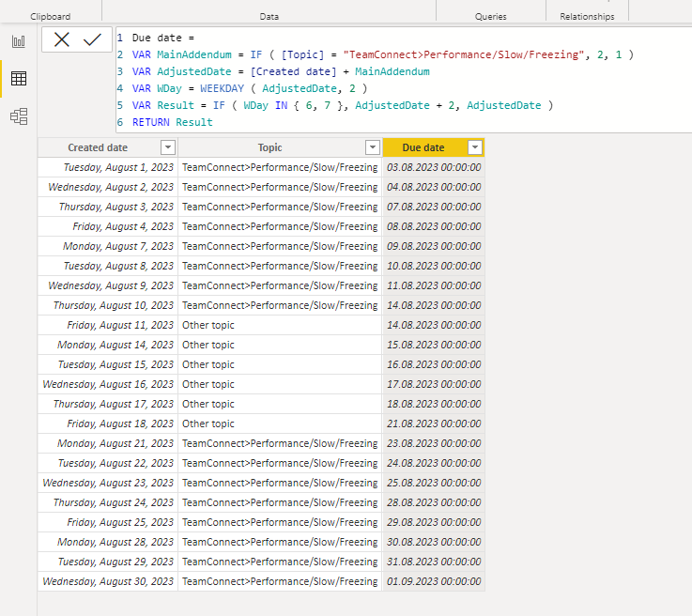This screenshot has width=692, height=616.
Task: Select 'Other topic' in the August 11 row
Action: 280,325
